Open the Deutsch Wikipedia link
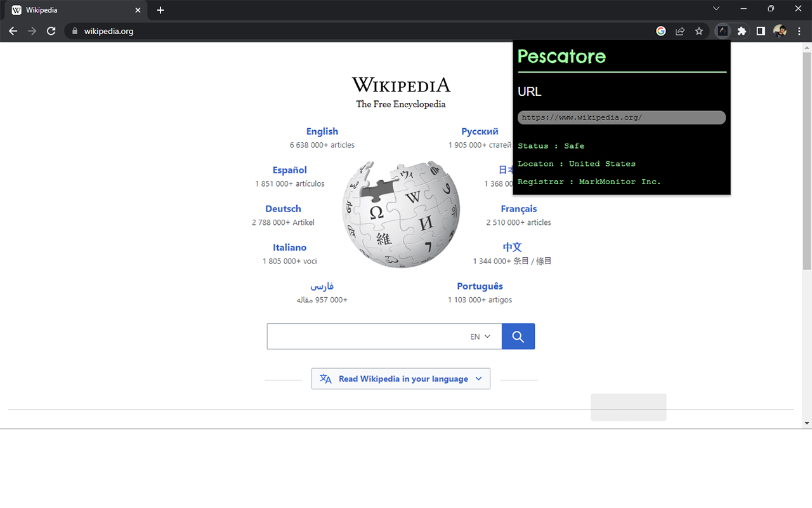The width and height of the screenshot is (812, 508). pyautogui.click(x=283, y=209)
